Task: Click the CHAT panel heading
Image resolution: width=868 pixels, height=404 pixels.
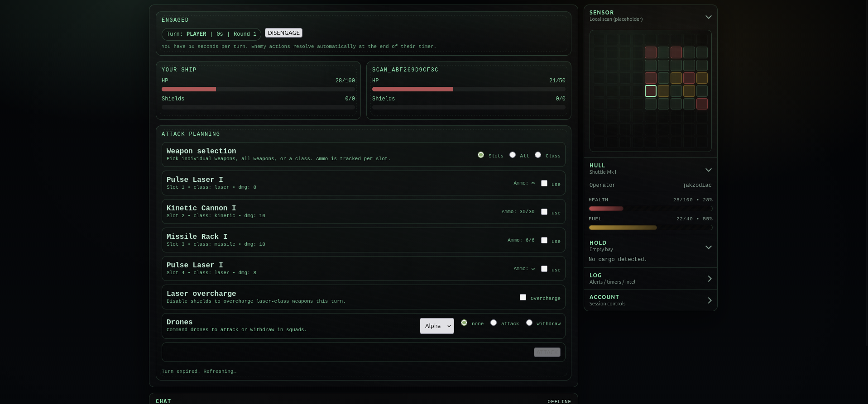Action: 163,401
